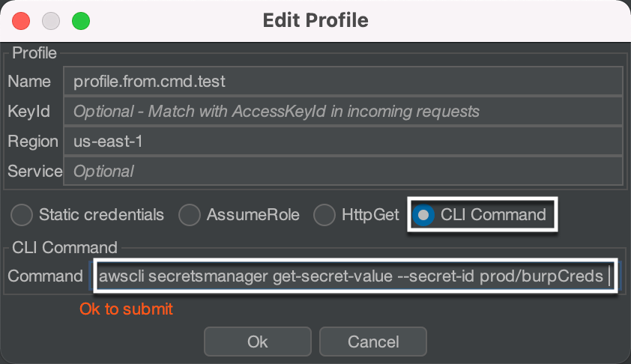Click the Service label text

click(35, 172)
